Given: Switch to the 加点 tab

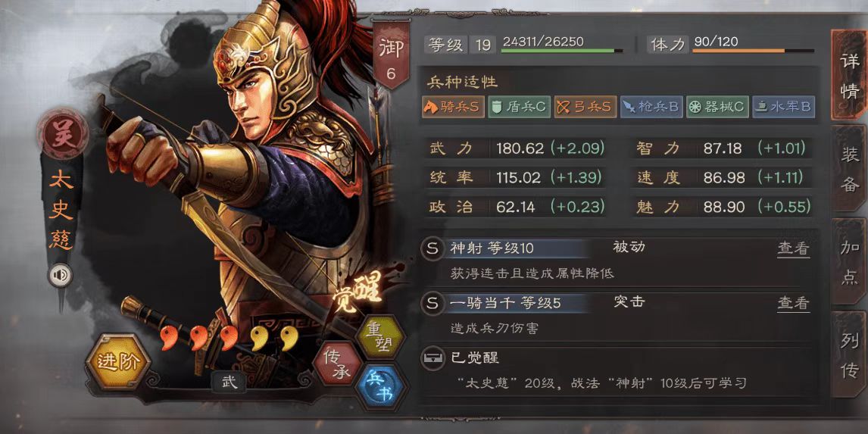Looking at the screenshot, I should pos(850,262).
